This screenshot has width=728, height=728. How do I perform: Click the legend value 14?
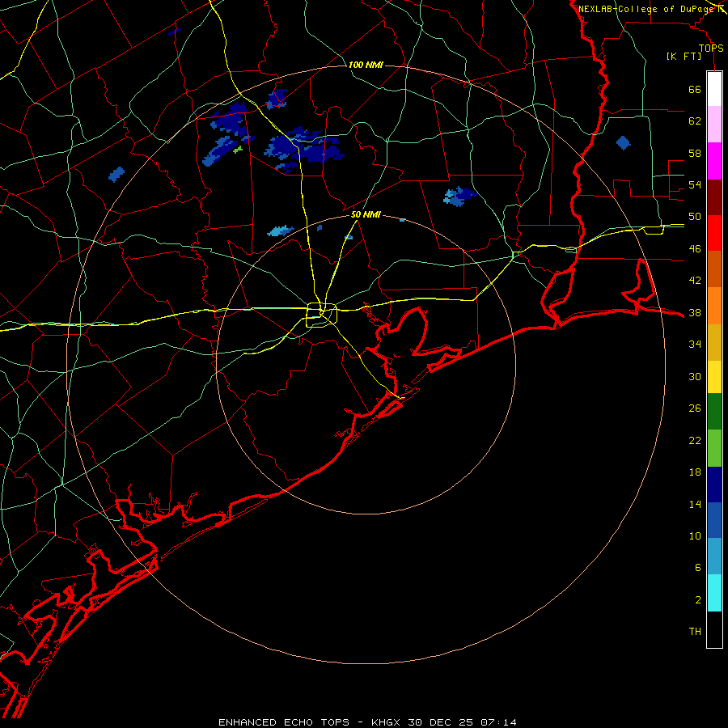[x=695, y=504]
